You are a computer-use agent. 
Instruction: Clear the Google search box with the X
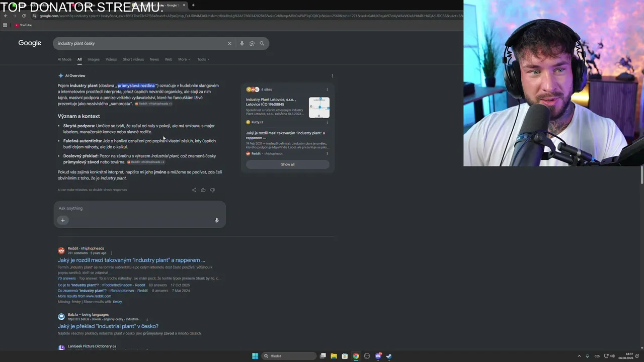(x=229, y=43)
